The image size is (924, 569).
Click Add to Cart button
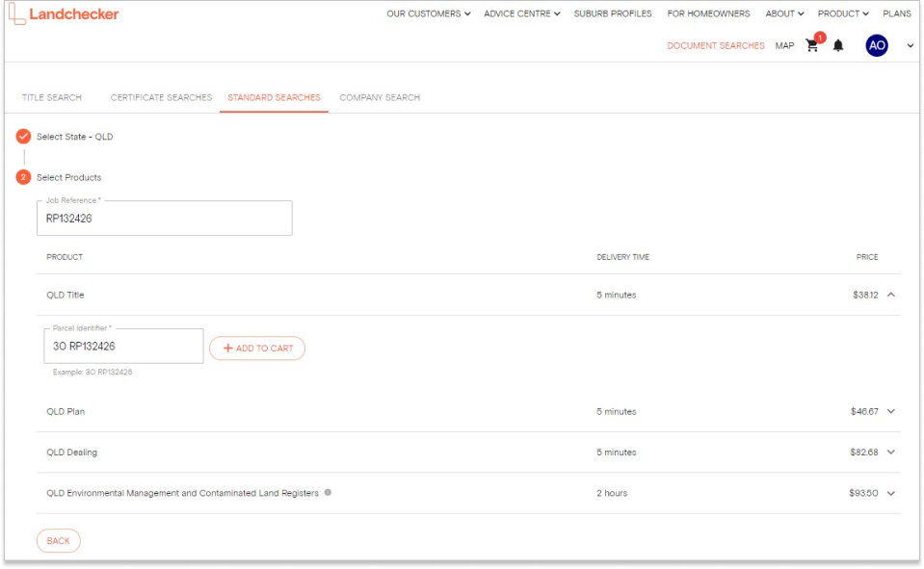257,349
